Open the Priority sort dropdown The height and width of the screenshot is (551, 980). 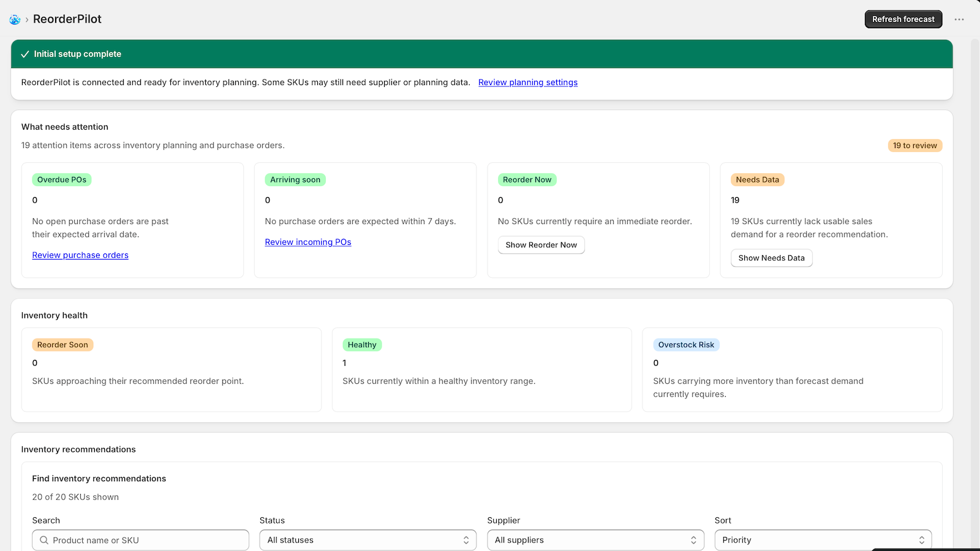coord(823,540)
